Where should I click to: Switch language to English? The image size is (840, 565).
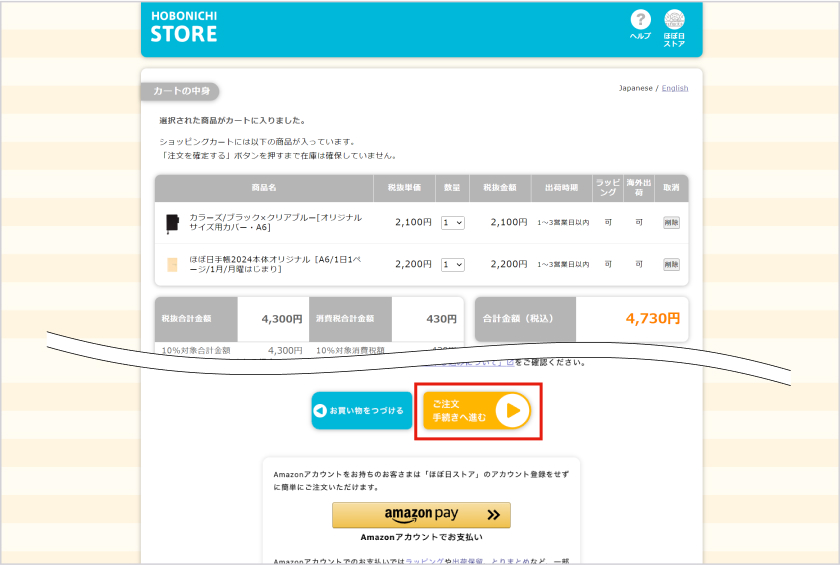[675, 88]
